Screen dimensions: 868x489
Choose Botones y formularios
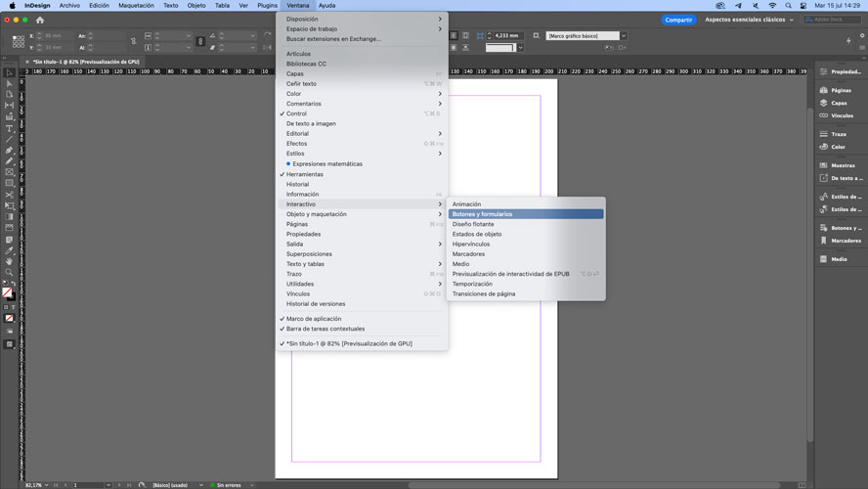[526, 214]
